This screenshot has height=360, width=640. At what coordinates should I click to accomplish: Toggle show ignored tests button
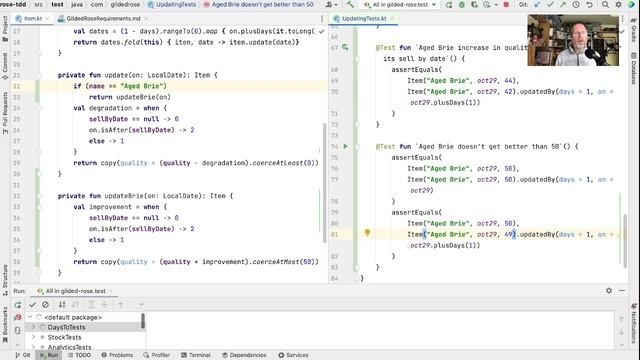coord(45,304)
